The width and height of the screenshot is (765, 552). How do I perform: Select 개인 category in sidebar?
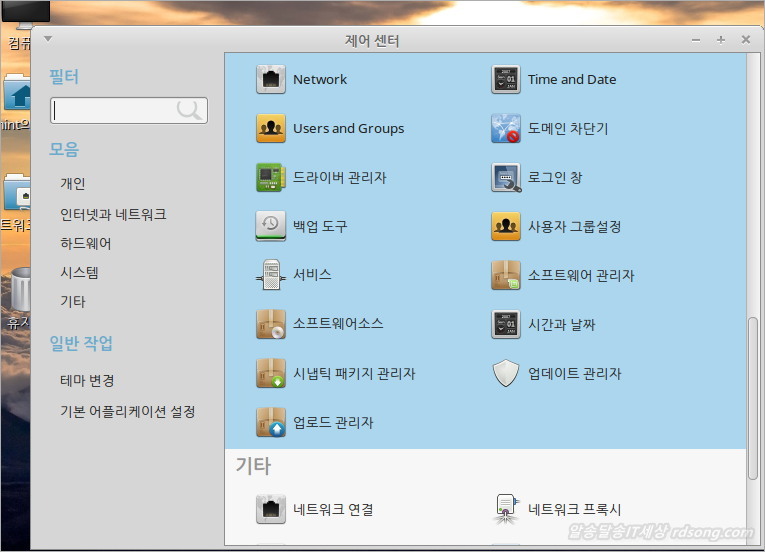point(73,184)
